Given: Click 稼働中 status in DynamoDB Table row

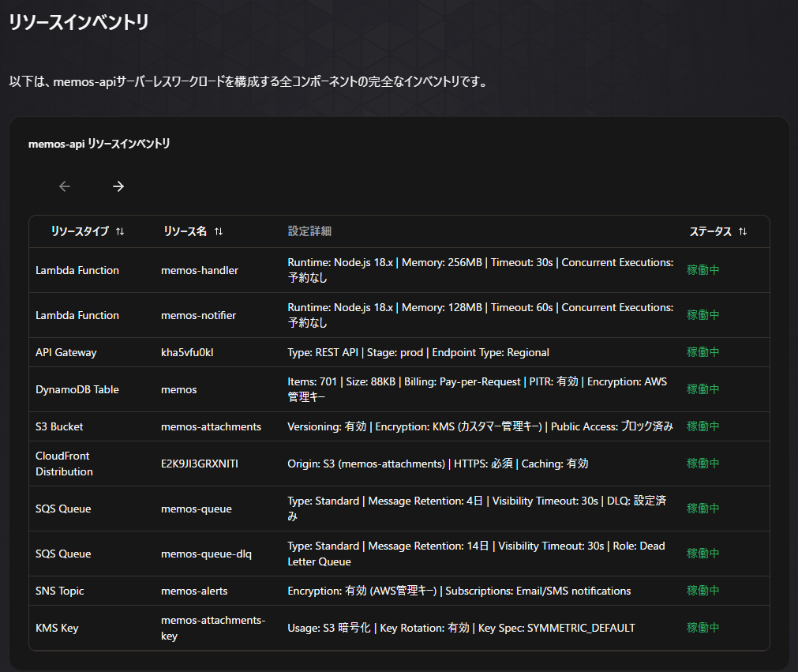Looking at the screenshot, I should (702, 389).
